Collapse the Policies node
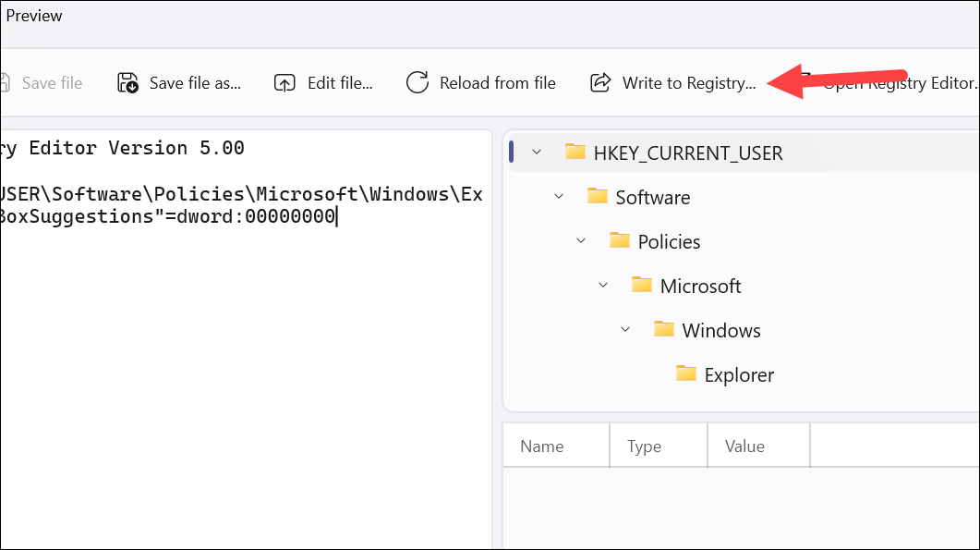This screenshot has width=980, height=550. (x=580, y=240)
